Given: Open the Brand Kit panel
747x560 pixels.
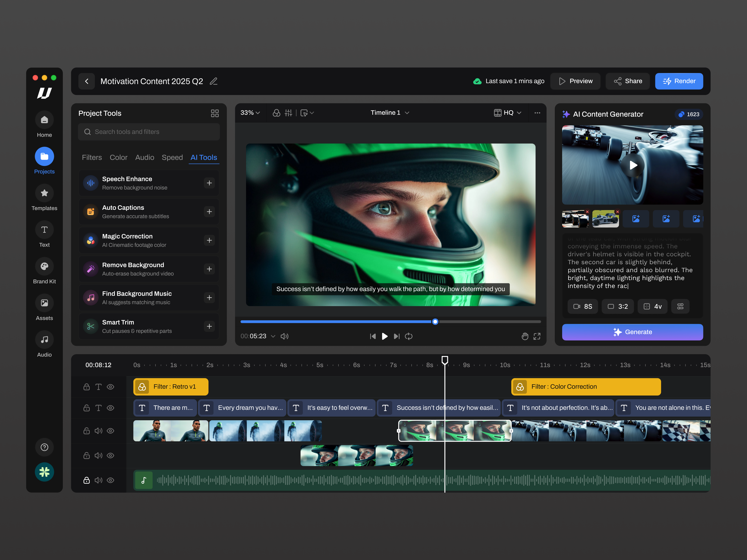Looking at the screenshot, I should pyautogui.click(x=44, y=270).
